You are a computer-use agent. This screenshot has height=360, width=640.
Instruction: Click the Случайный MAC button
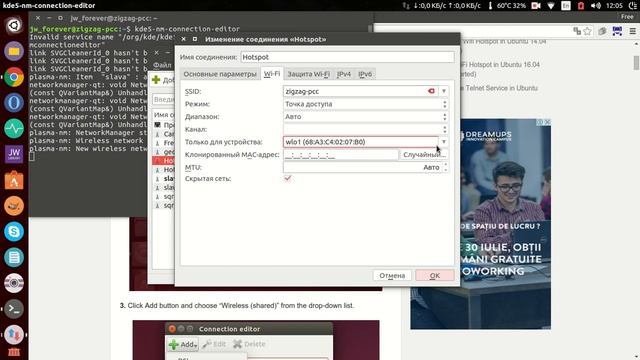coord(424,155)
